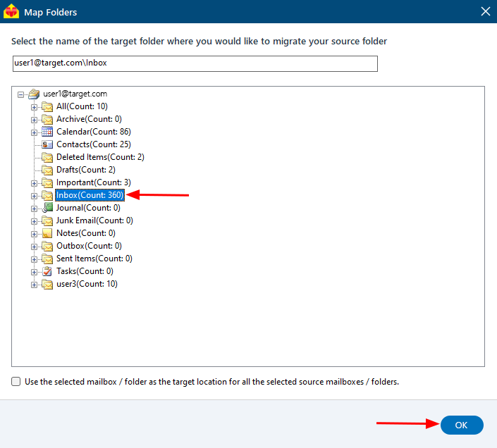Click the Contacts card icon

coord(47,144)
